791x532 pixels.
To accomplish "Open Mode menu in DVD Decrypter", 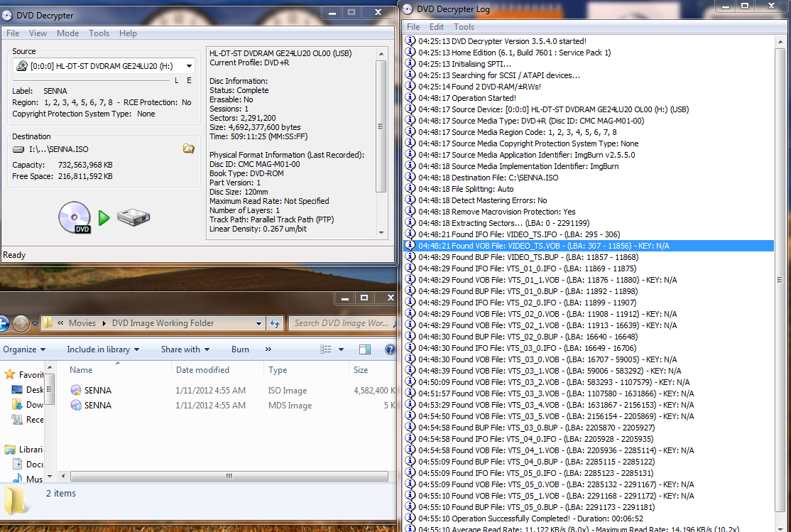I will click(67, 33).
